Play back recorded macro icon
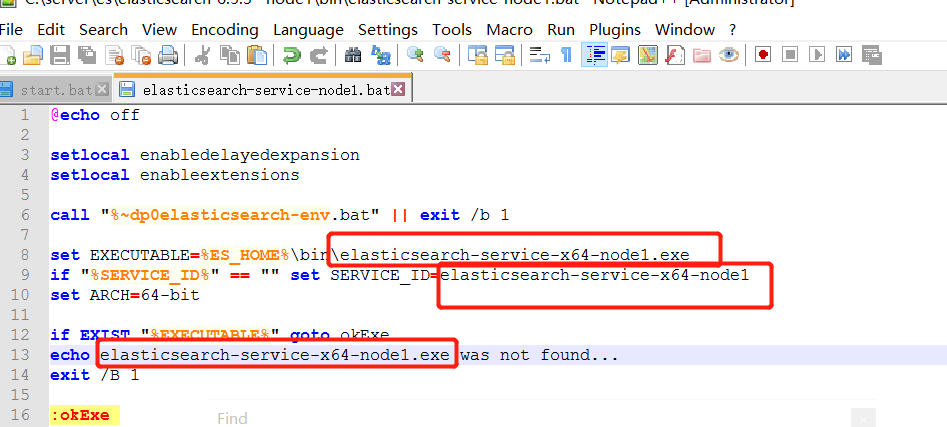The image size is (947, 427). coord(817,56)
